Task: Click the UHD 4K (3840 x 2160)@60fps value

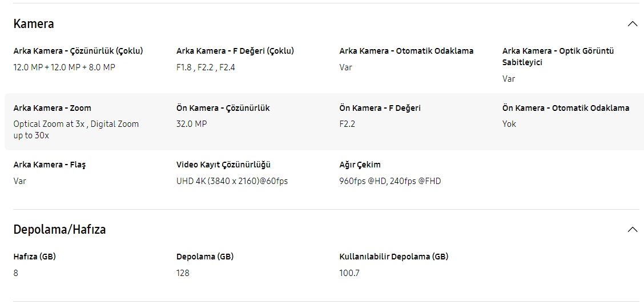Action: pyautogui.click(x=232, y=181)
